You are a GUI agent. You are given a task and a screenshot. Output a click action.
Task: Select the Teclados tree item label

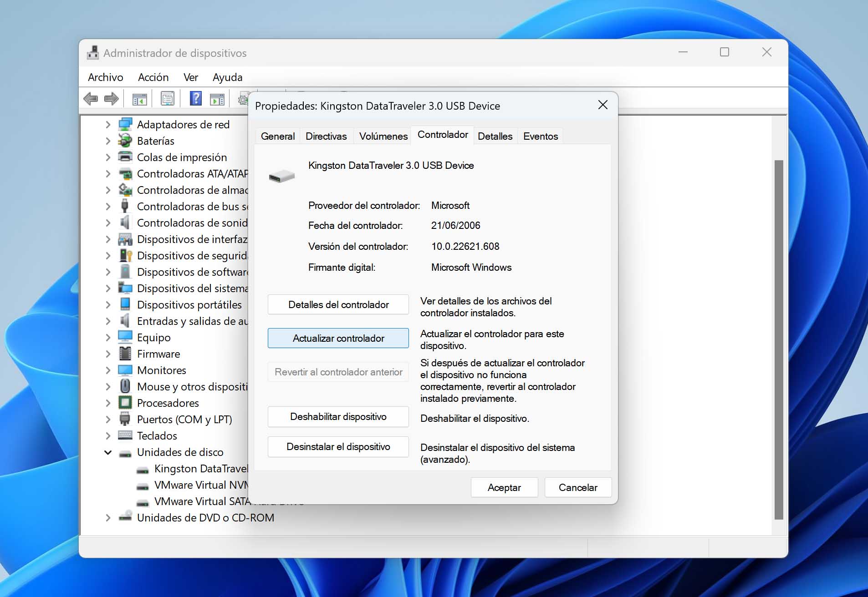pyautogui.click(x=157, y=435)
